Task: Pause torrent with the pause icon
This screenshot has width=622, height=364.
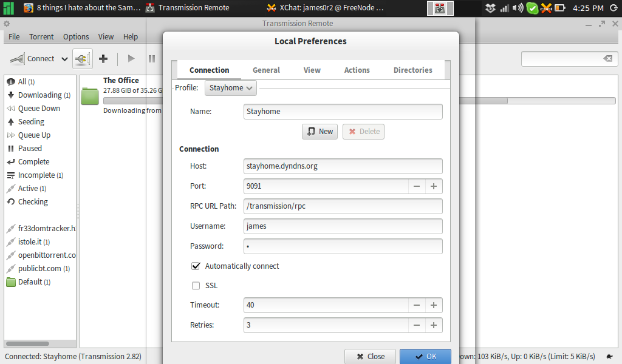Action: tap(151, 59)
